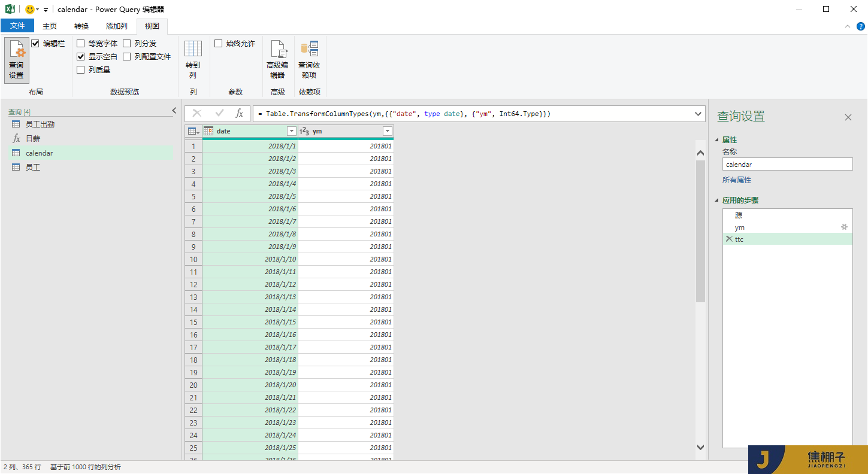Viewport: 868px width, 474px height.
Task: Select the date cell 2018/1/10
Action: click(x=250, y=259)
